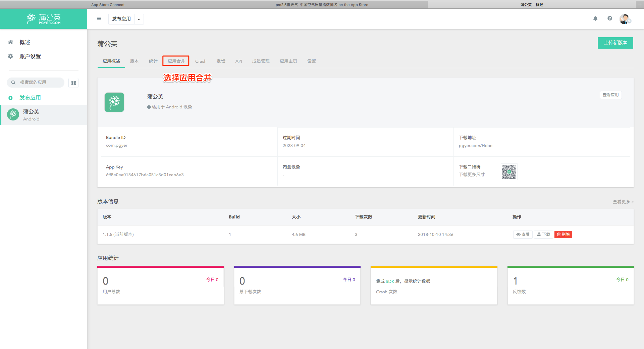Delete version 1.1.5 with 删除 button

click(563, 235)
